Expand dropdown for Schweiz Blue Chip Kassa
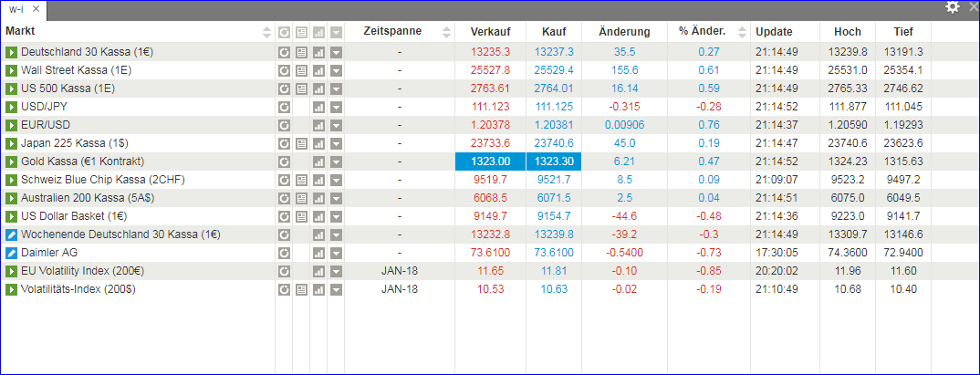The width and height of the screenshot is (980, 375). point(336,180)
